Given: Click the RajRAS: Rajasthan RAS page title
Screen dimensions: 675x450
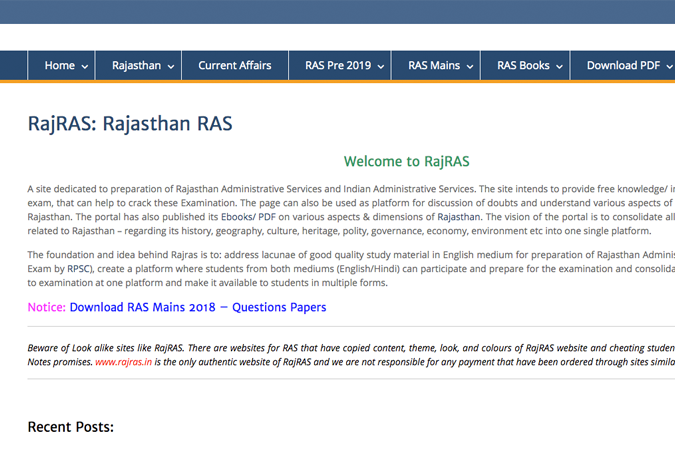Looking at the screenshot, I should 130,125.
